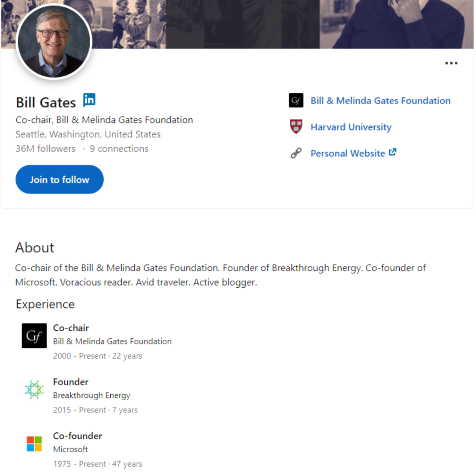476x476 pixels.
Task: Click 'Seattle, Washington, United States' location text
Action: (x=88, y=134)
